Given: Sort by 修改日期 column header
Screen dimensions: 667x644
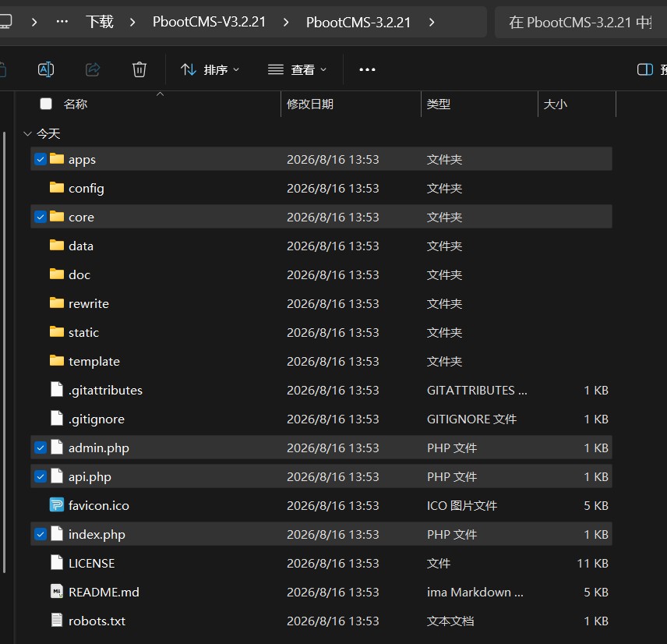Looking at the screenshot, I should 309,104.
